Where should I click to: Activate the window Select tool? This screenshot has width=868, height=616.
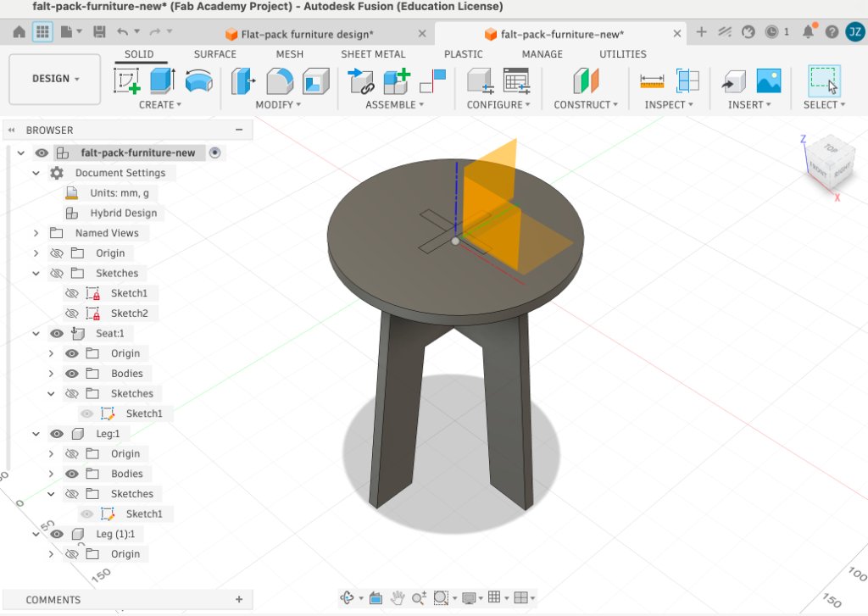824,80
